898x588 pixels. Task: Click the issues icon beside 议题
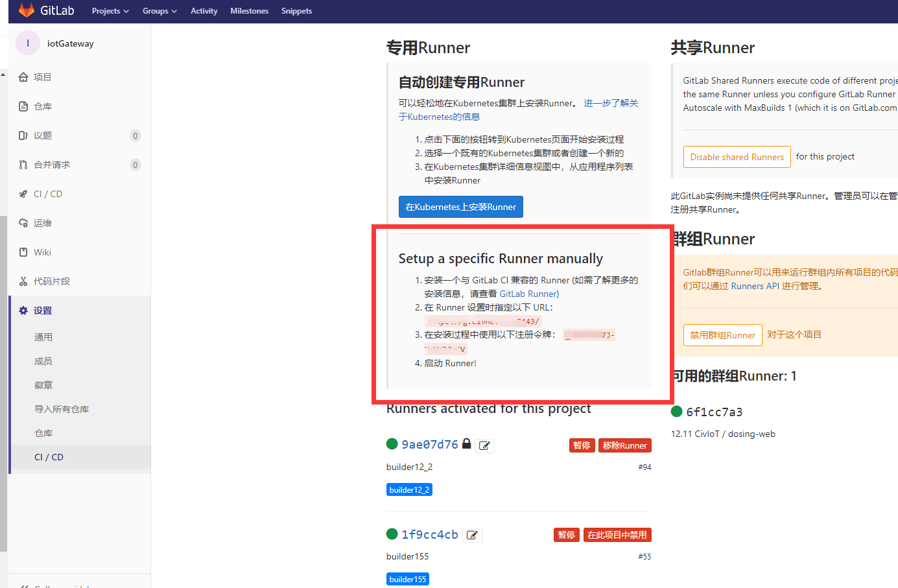coord(23,135)
